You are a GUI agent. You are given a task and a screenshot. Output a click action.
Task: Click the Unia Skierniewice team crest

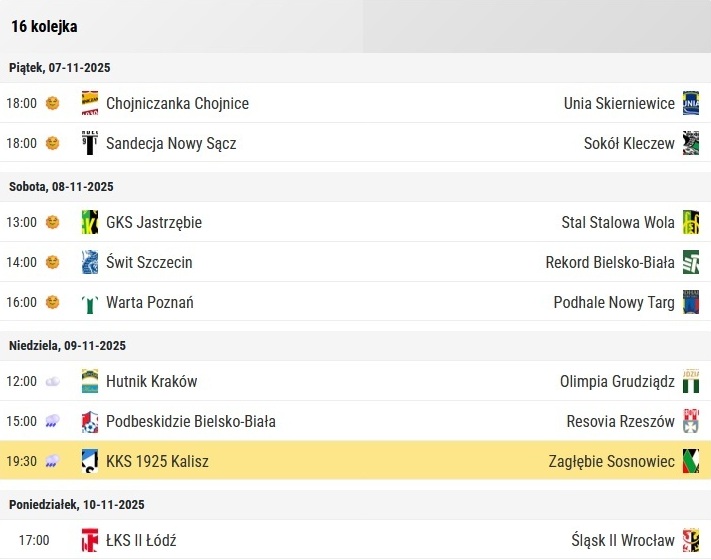(691, 103)
